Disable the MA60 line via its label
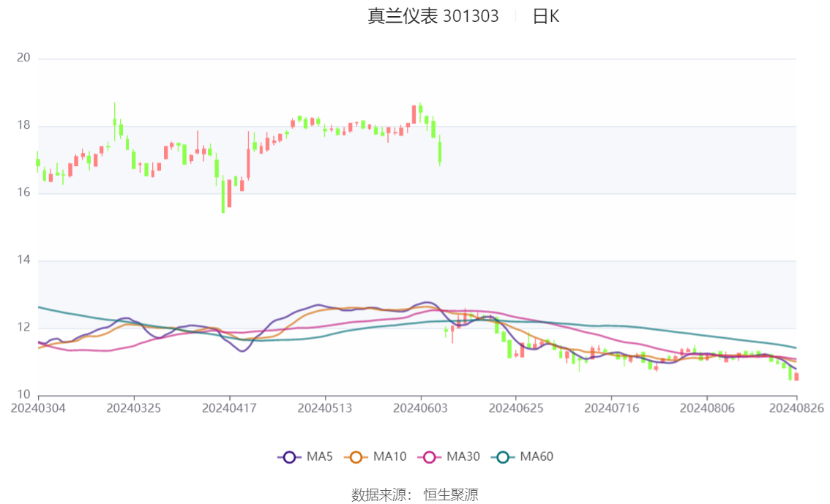Viewport: 830px width, 504px height. click(536, 457)
